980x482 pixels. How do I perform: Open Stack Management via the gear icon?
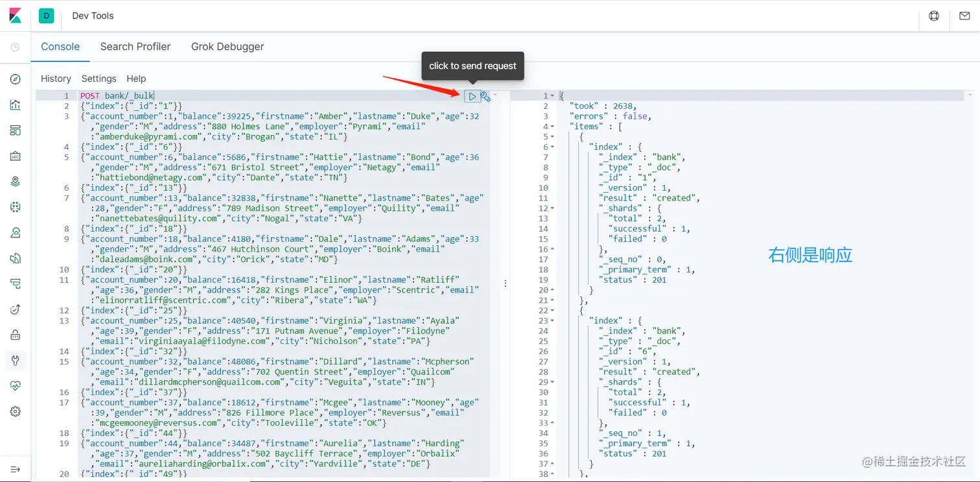click(16, 411)
